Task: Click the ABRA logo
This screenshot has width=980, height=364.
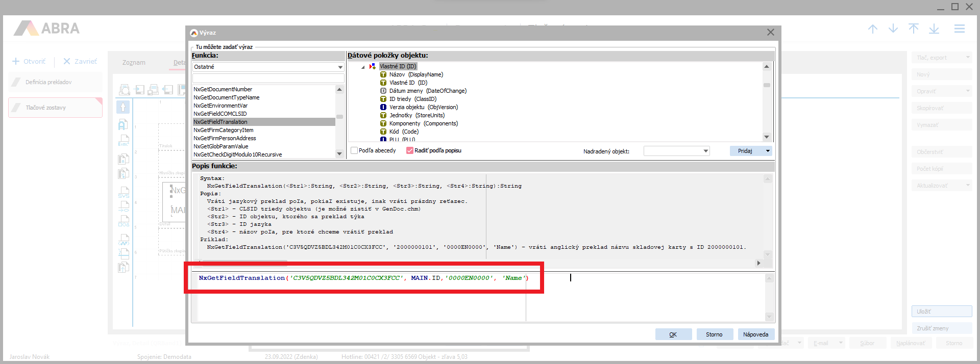Action: (46, 29)
